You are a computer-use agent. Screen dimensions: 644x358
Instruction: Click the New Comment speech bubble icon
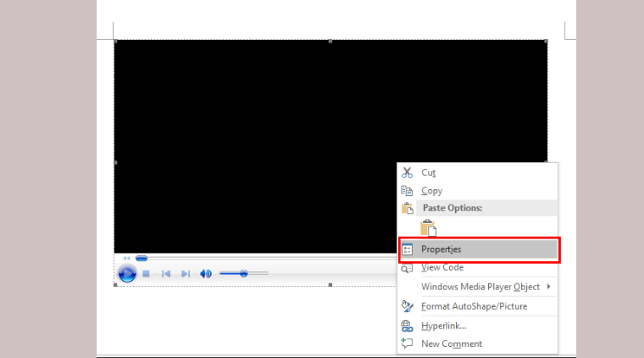click(x=407, y=344)
